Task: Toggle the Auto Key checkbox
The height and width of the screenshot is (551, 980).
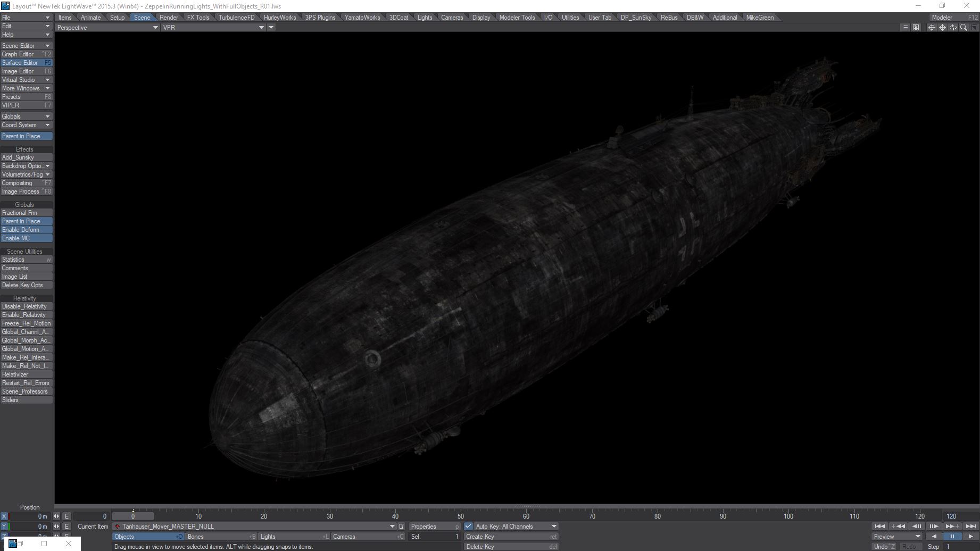Action: (468, 527)
